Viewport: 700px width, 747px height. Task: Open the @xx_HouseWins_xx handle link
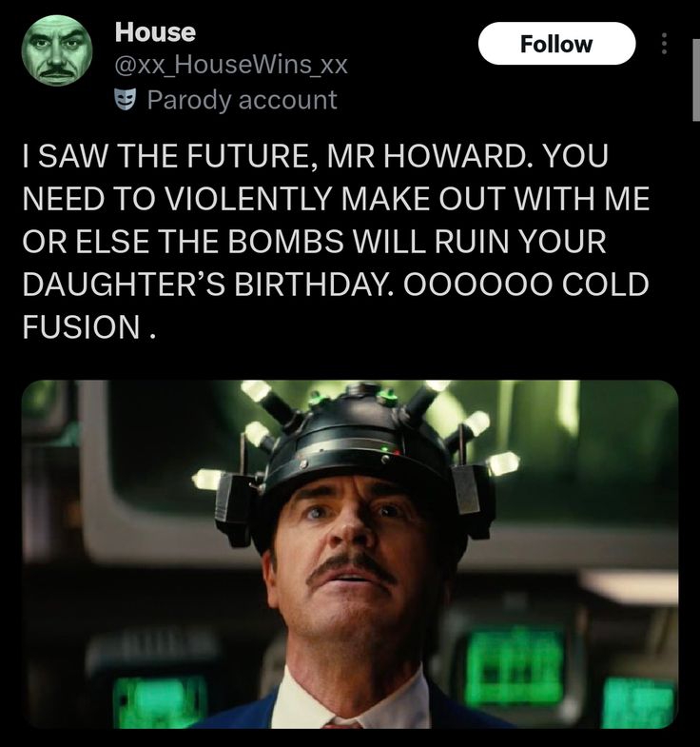coord(231,66)
